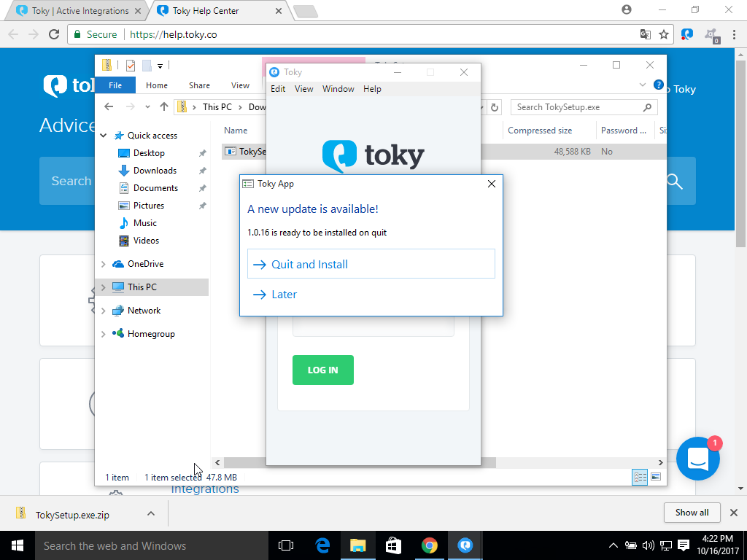Viewport: 747px width, 560px height.
Task: Switch to details view in Explorer
Action: [640, 477]
